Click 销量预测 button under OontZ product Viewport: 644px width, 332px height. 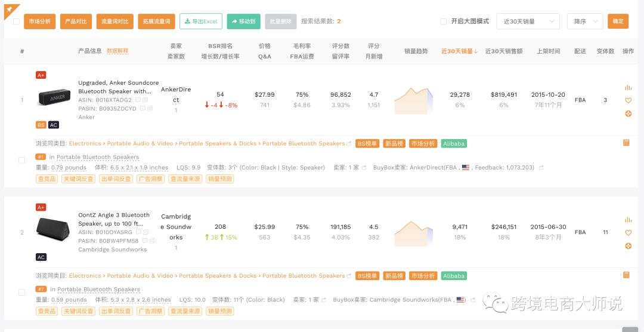click(x=219, y=311)
